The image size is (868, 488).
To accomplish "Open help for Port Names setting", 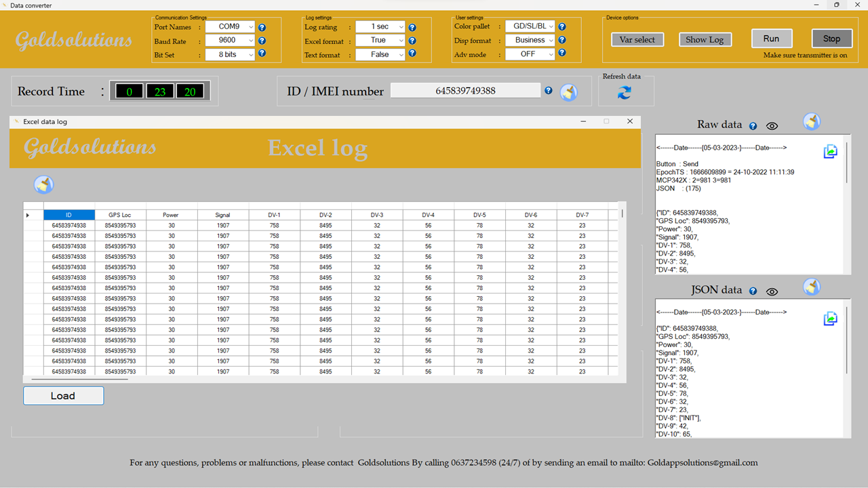I will (262, 28).
